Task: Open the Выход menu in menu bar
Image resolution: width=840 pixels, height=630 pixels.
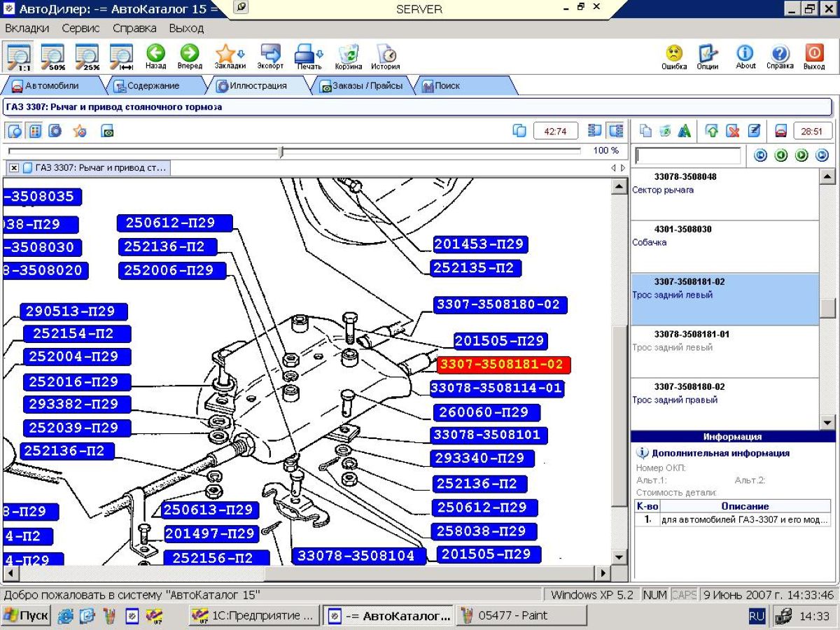Action: pos(186,28)
